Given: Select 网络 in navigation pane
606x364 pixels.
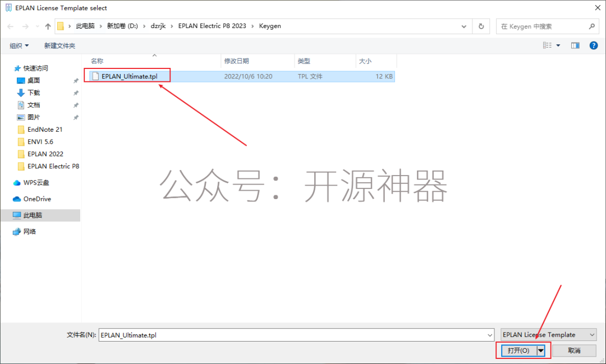Looking at the screenshot, I should (29, 232).
